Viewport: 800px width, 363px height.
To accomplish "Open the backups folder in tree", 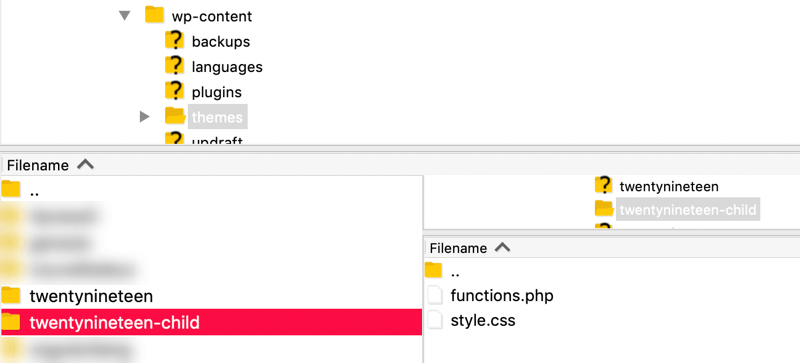I will point(221,41).
